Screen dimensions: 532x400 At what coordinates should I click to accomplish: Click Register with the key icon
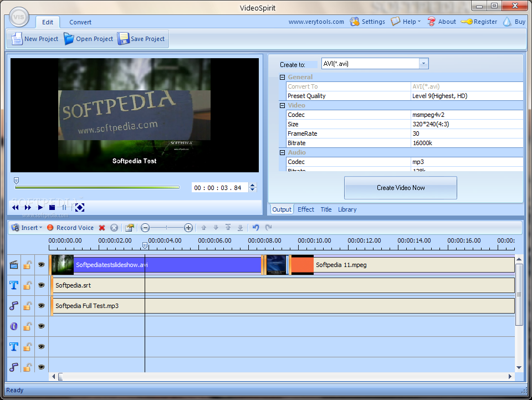pyautogui.click(x=479, y=22)
